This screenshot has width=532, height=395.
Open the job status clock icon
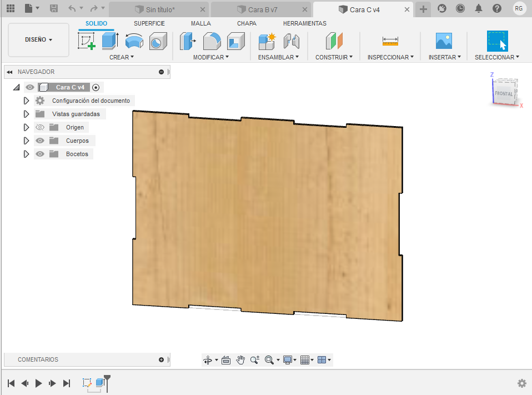[x=460, y=8]
